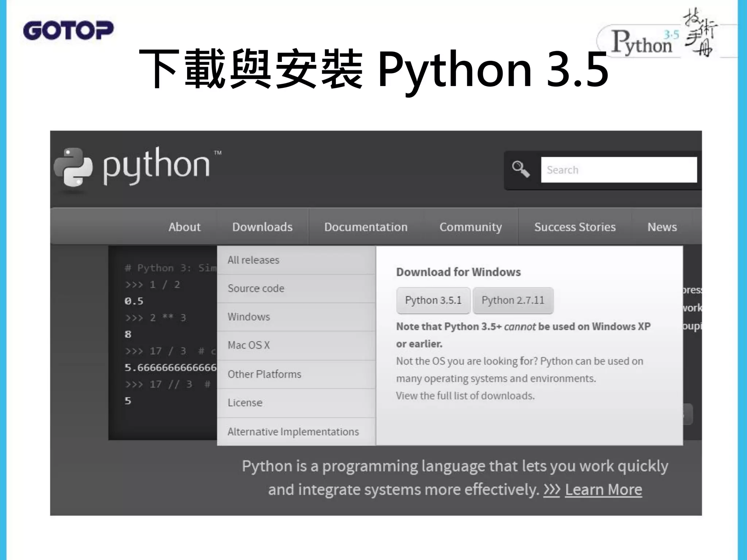This screenshot has height=560, width=747.
Task: Click the 'python' wordmark text
Action: point(156,166)
